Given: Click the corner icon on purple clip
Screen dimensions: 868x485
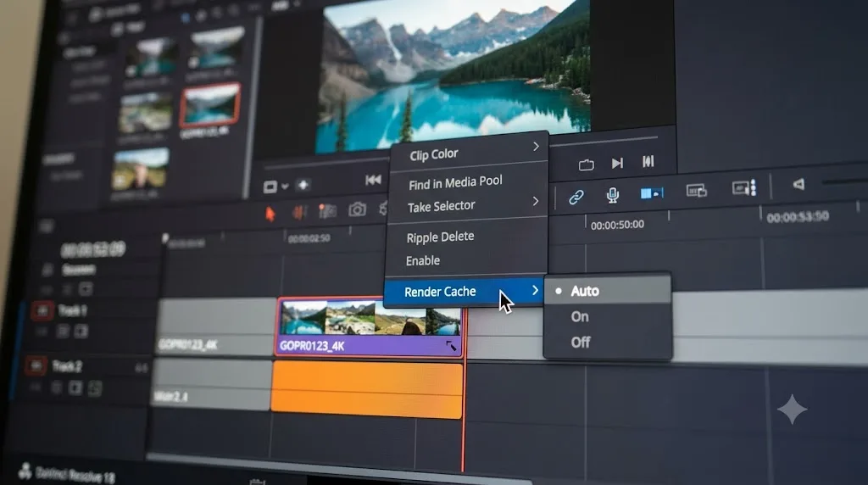Looking at the screenshot, I should tap(451, 346).
